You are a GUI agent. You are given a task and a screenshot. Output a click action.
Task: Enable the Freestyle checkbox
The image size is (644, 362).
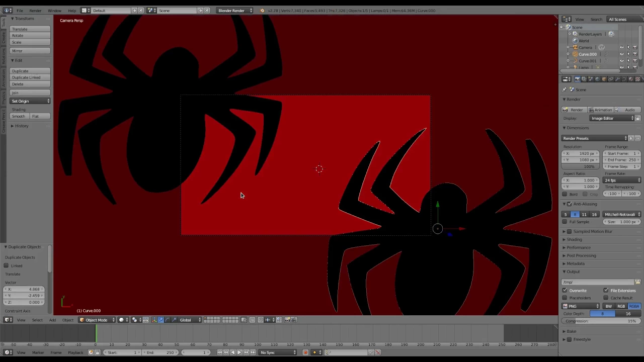pos(569,339)
